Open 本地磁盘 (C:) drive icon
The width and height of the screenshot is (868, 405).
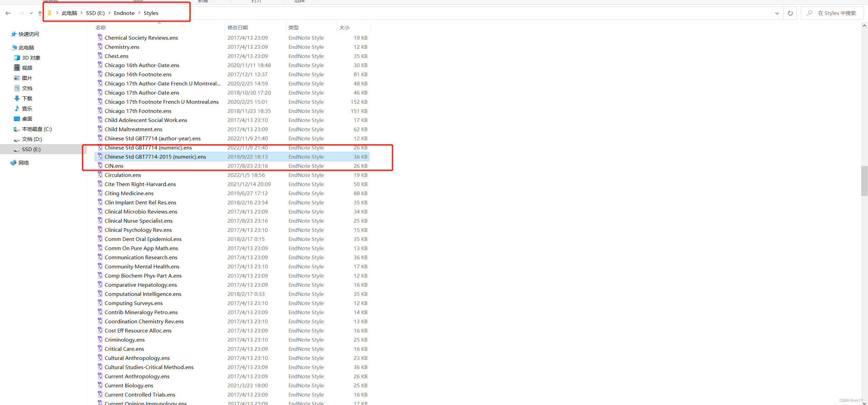pyautogui.click(x=17, y=129)
